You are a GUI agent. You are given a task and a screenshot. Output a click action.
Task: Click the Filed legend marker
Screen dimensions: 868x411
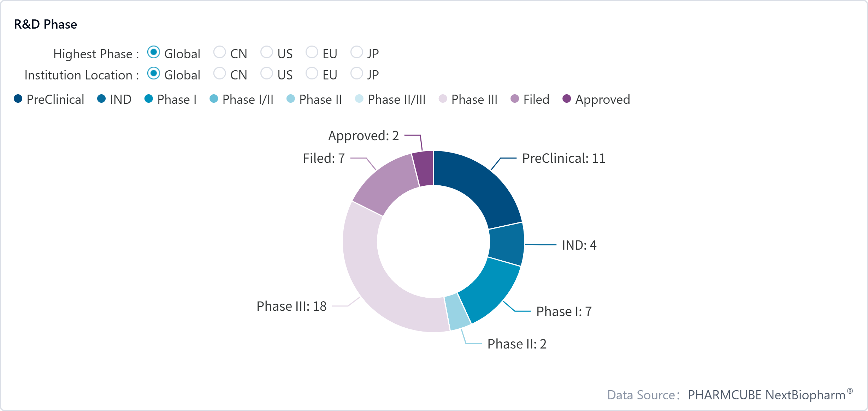click(515, 99)
